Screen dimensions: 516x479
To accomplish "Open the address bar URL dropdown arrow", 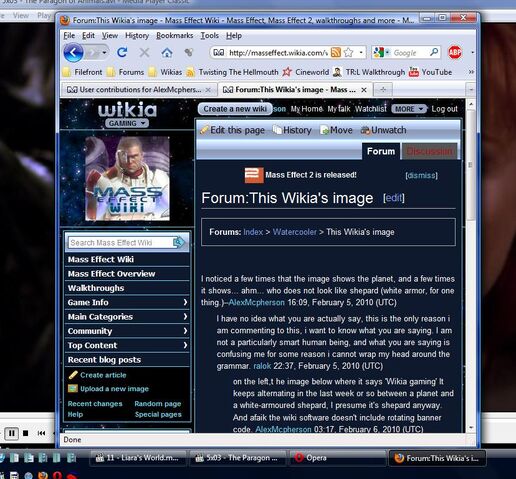I will pos(361,52).
